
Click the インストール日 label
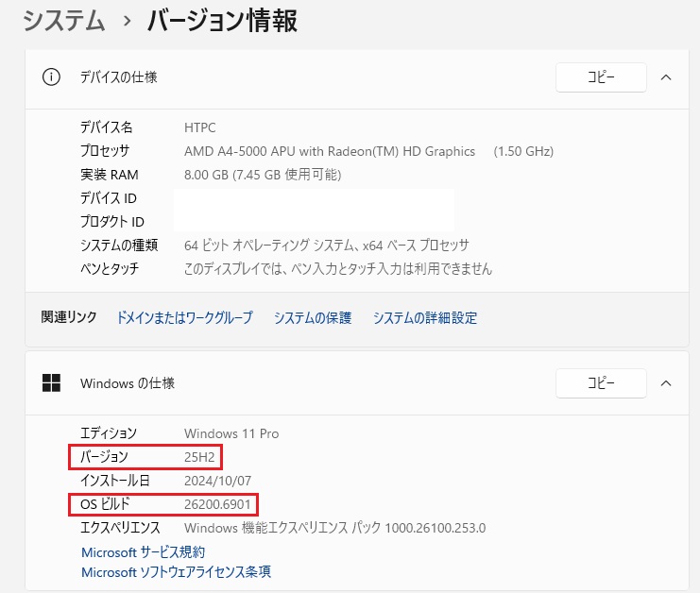click(x=115, y=481)
